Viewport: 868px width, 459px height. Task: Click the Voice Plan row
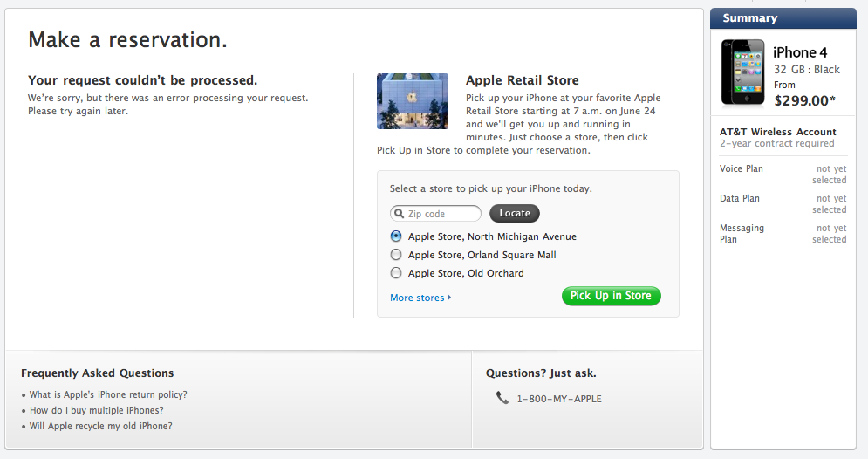pos(783,175)
